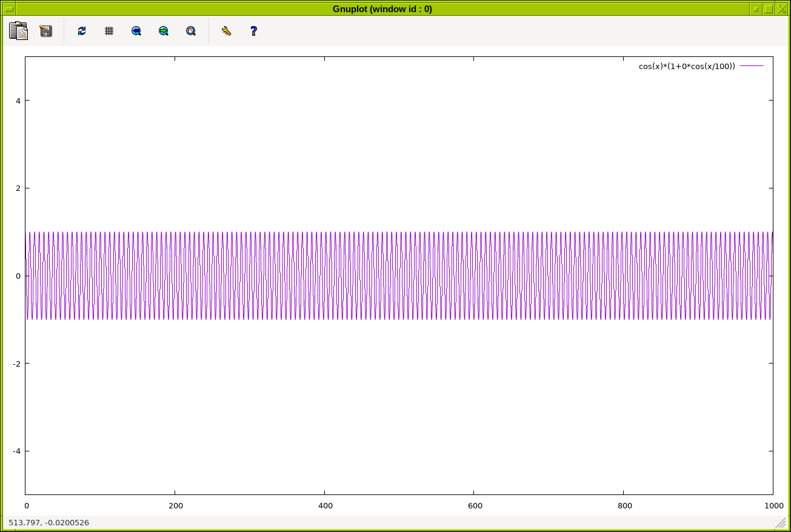Click the 600 tick label on x-axis

(475, 505)
